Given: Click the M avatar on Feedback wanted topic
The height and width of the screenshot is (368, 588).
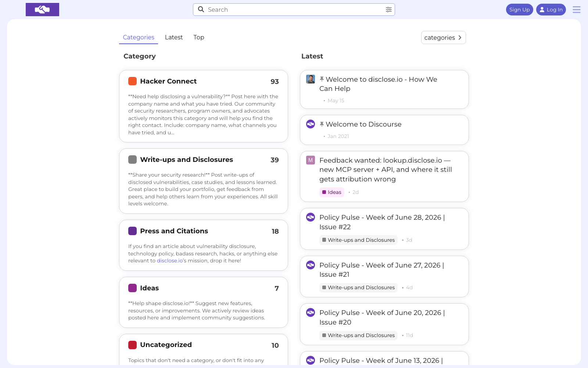Looking at the screenshot, I should pos(311,160).
